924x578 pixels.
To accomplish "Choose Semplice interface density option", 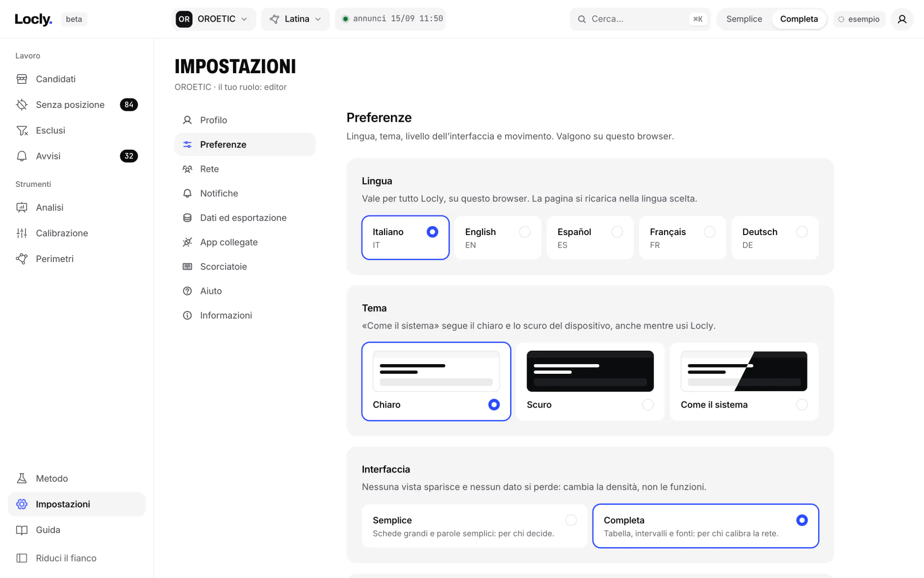I will 475,526.
